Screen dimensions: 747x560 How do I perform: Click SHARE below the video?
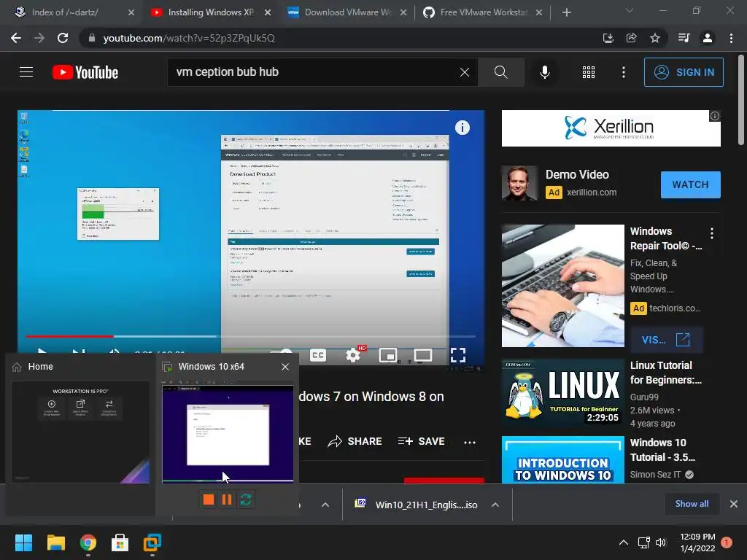(355, 441)
